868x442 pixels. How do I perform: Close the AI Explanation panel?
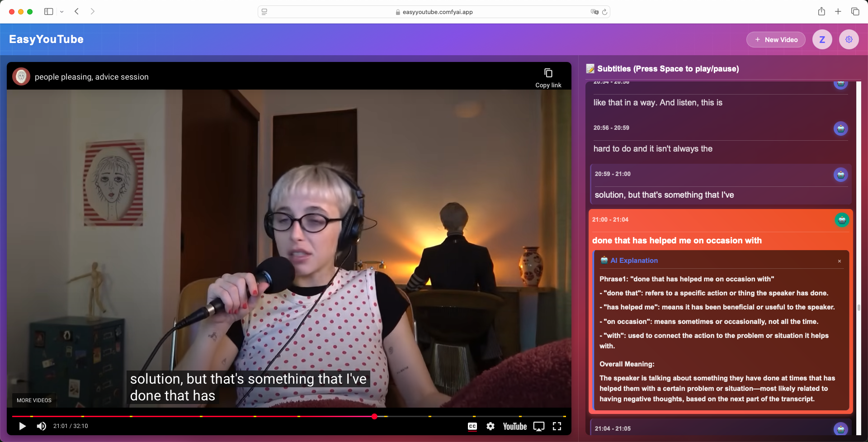pos(840,261)
